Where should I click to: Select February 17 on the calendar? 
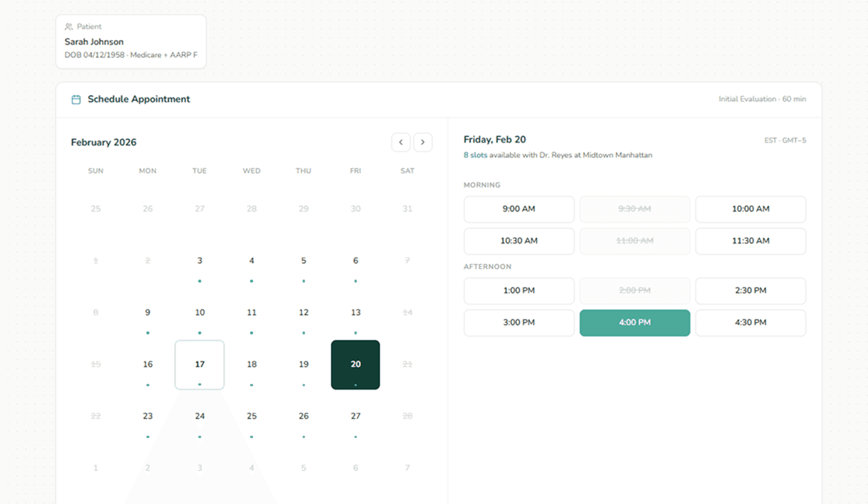click(x=200, y=365)
